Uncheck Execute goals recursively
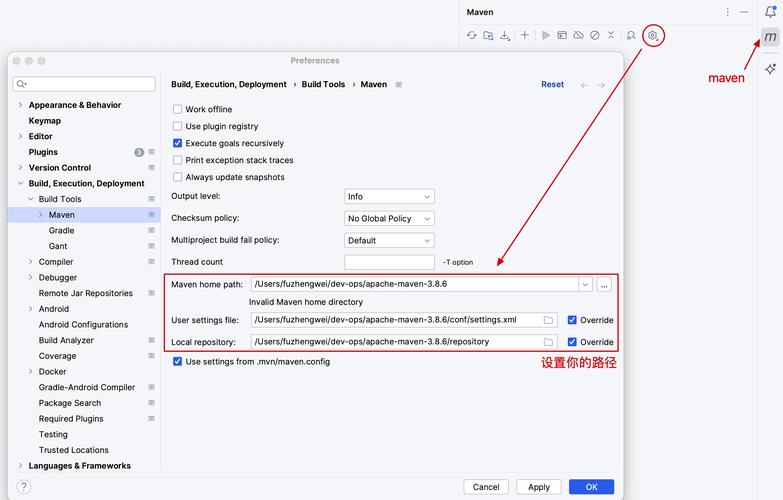The width and height of the screenshot is (783, 500). click(x=178, y=144)
